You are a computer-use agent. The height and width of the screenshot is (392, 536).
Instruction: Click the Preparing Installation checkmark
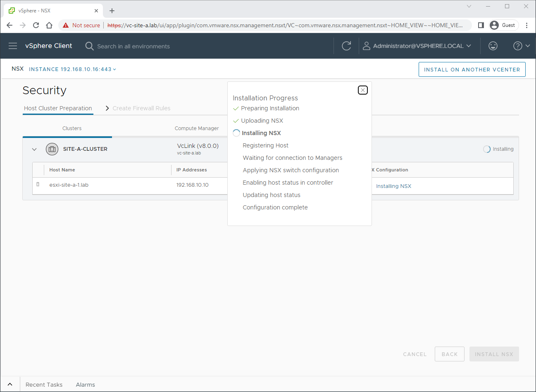pyautogui.click(x=236, y=108)
